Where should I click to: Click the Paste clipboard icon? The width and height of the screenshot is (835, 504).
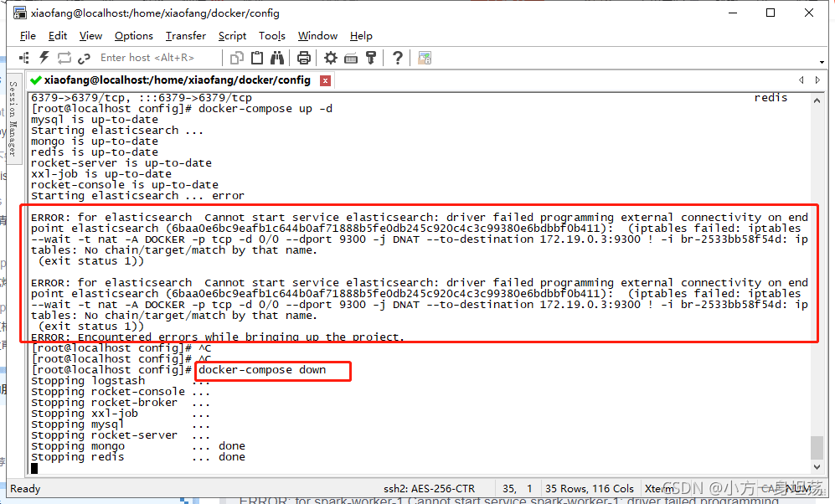click(x=256, y=58)
